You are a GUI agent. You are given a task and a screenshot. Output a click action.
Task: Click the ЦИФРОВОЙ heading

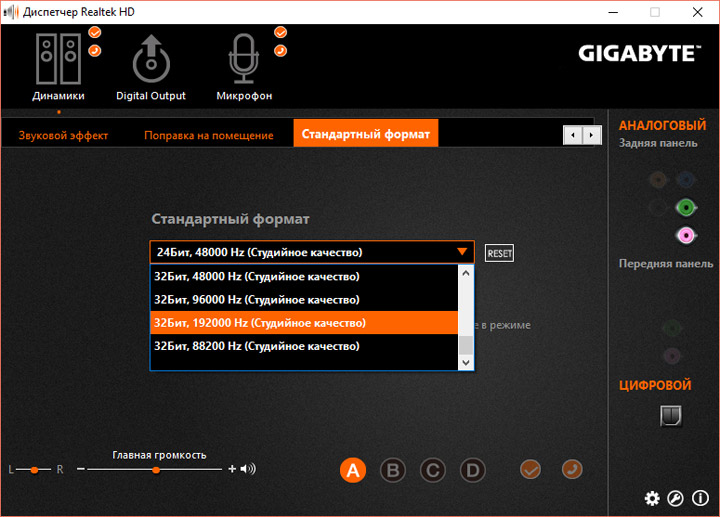(655, 385)
